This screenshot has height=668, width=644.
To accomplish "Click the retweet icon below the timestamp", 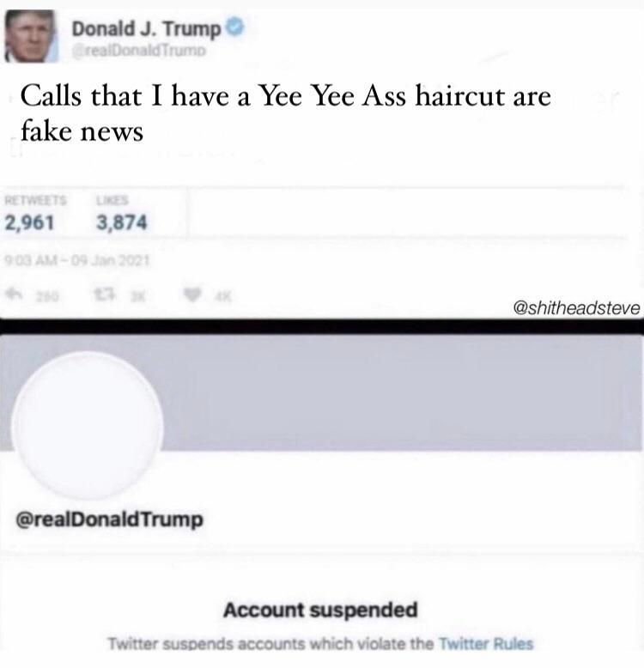I will 105,295.
